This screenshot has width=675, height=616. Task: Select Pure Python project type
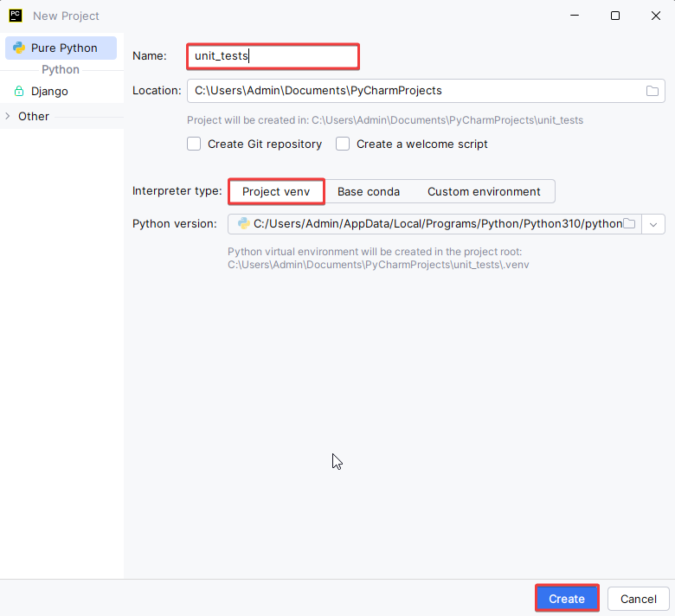61,48
